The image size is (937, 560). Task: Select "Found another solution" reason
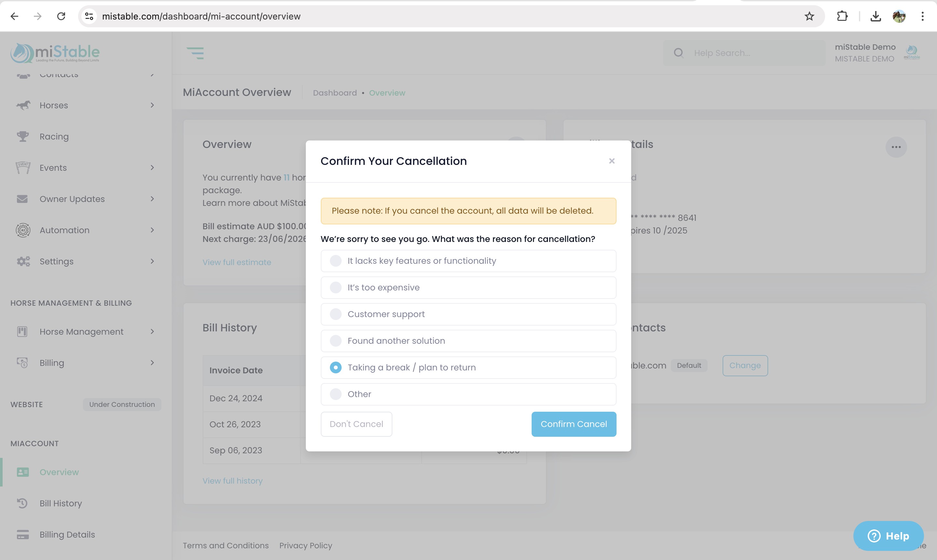(335, 341)
